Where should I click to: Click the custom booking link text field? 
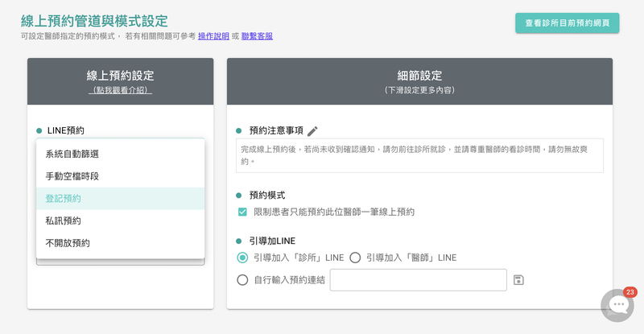tap(418, 280)
